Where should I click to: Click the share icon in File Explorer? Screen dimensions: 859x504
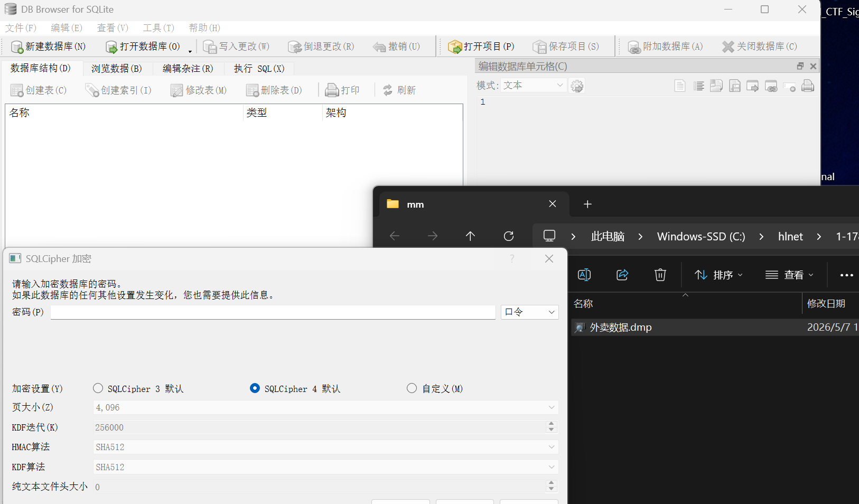click(622, 275)
